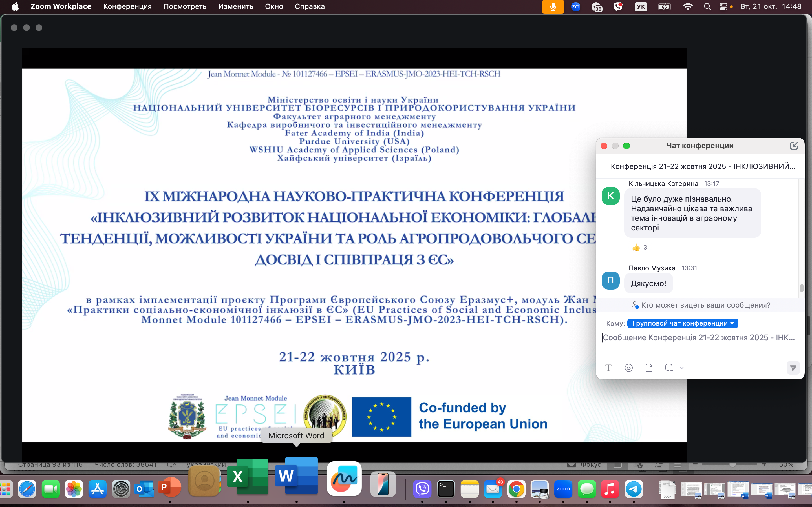Image resolution: width=812 pixels, height=507 pixels.
Task: Send the chat message with arrow button
Action: (793, 368)
